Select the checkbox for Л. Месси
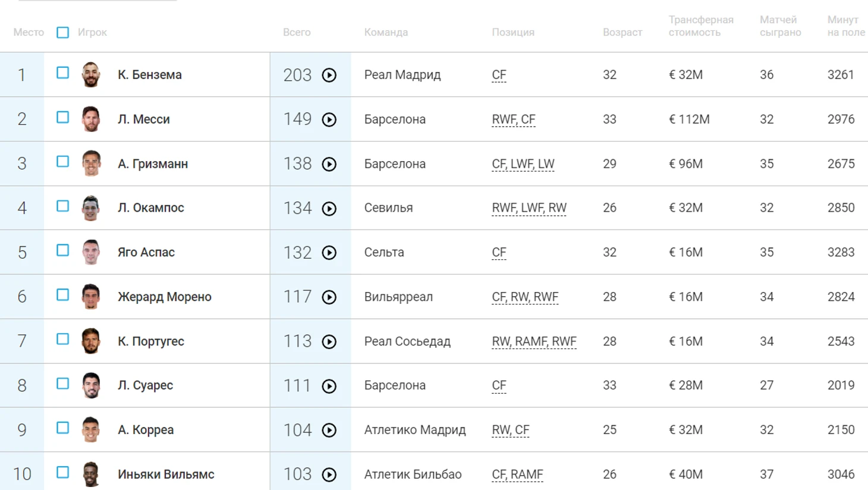Screen dimensions: 868x490 pyautogui.click(x=62, y=117)
